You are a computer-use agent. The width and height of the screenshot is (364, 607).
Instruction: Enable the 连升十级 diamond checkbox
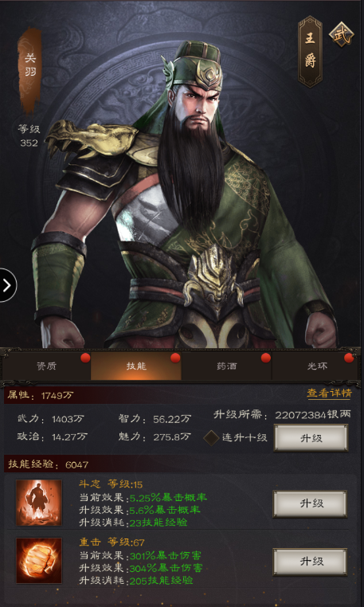tap(212, 438)
